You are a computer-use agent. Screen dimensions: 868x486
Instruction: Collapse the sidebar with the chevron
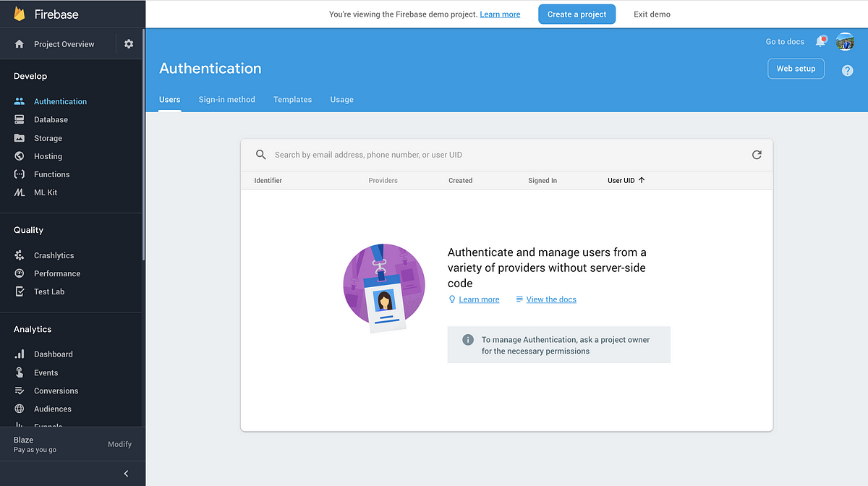126,474
